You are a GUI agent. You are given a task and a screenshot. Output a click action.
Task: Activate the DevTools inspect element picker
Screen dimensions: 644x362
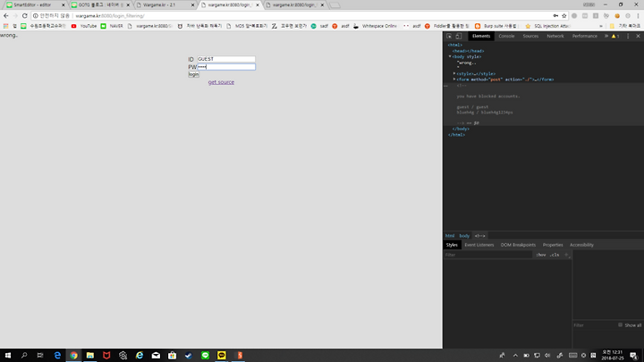[449, 36]
